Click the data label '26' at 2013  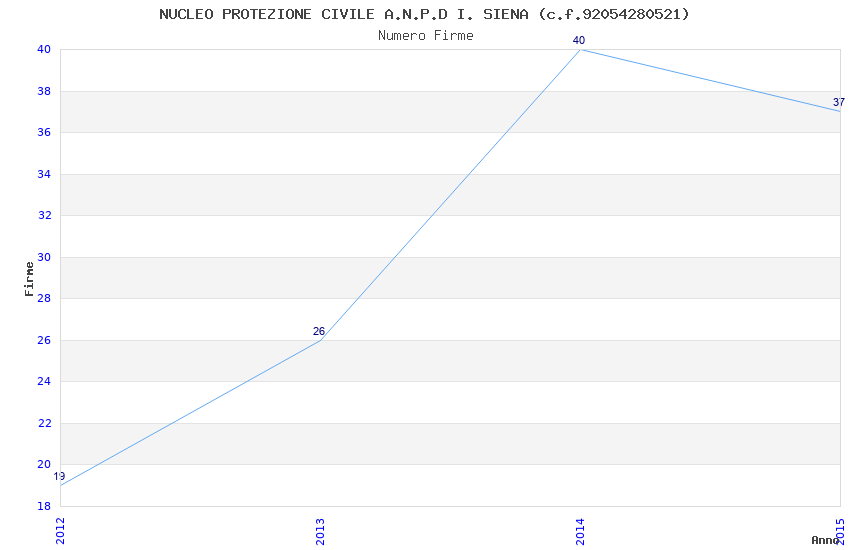click(319, 331)
